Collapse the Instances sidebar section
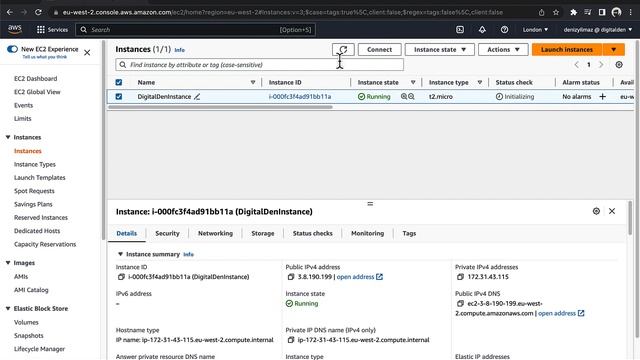Screen dimensions: 640x360 8,137
